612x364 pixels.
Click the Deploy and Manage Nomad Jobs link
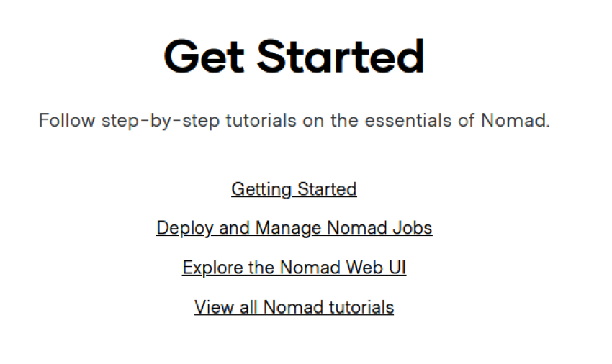tap(294, 228)
